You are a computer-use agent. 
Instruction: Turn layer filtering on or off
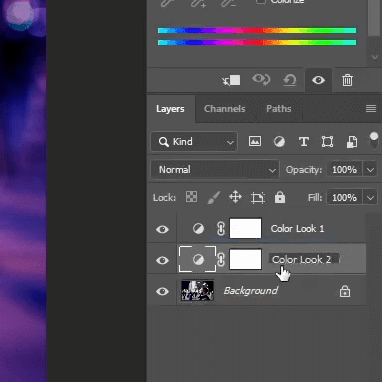(x=374, y=140)
